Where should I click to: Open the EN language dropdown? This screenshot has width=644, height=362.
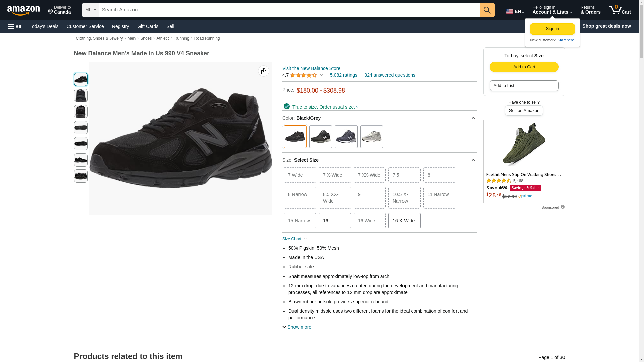coord(515,11)
